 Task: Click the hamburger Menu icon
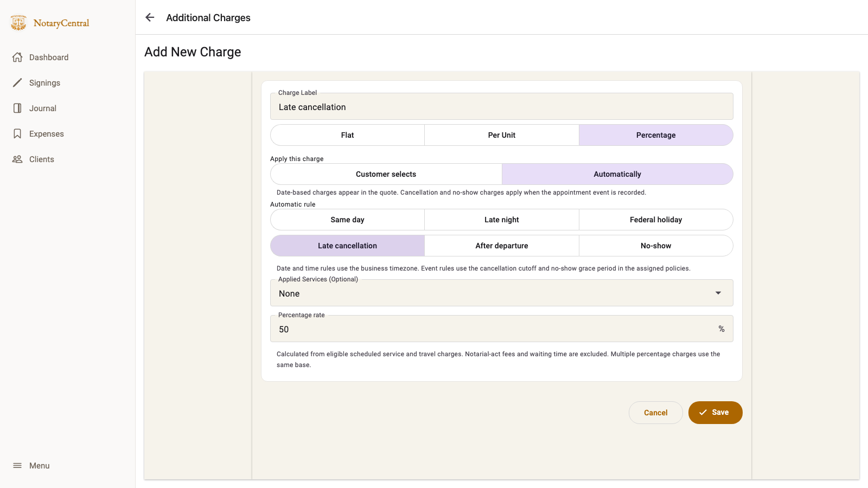(x=17, y=465)
